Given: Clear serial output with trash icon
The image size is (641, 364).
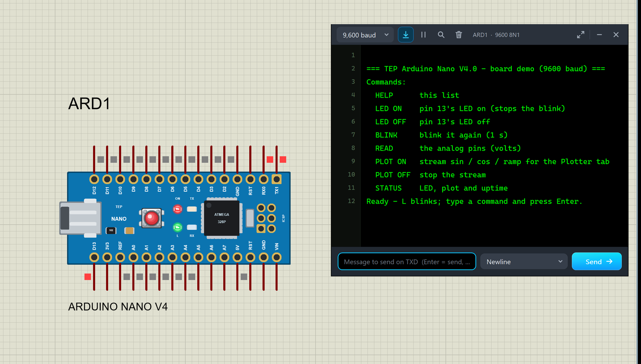Looking at the screenshot, I should [x=459, y=35].
